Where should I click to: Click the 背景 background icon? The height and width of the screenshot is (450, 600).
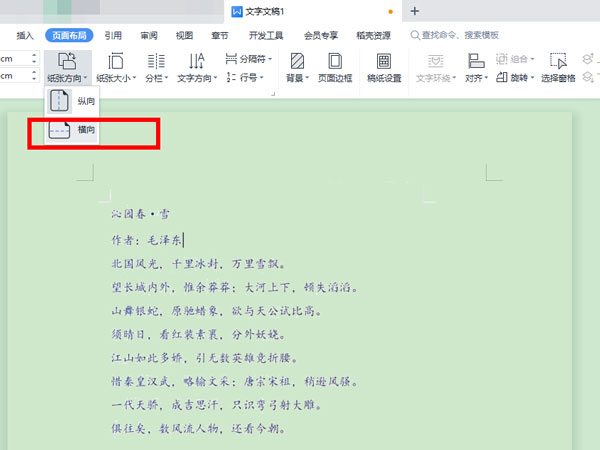pyautogui.click(x=297, y=61)
